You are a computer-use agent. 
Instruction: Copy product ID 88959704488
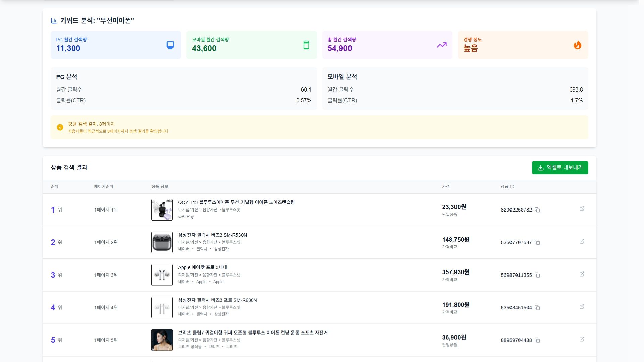pyautogui.click(x=538, y=340)
